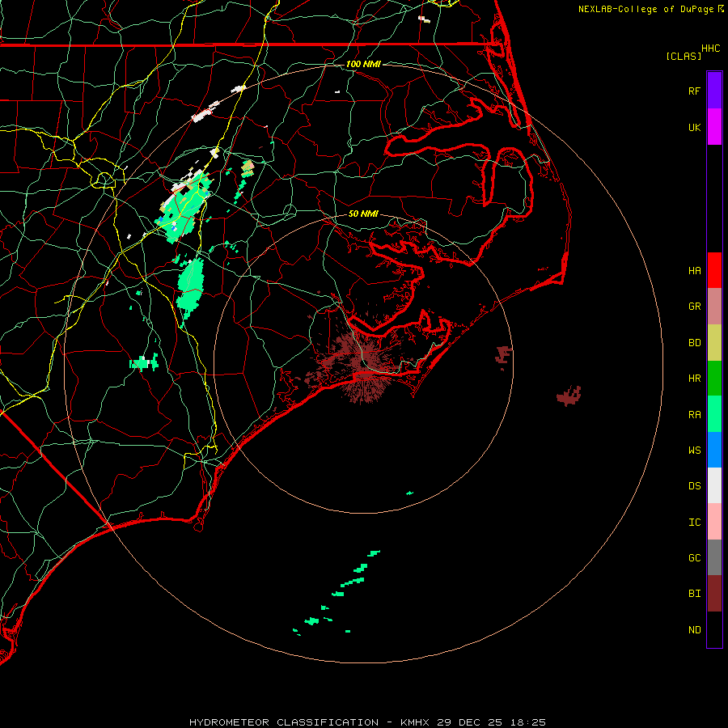This screenshot has height=728, width=728.
Task: Click the 50 NMI range ring label
Action: 363,214
